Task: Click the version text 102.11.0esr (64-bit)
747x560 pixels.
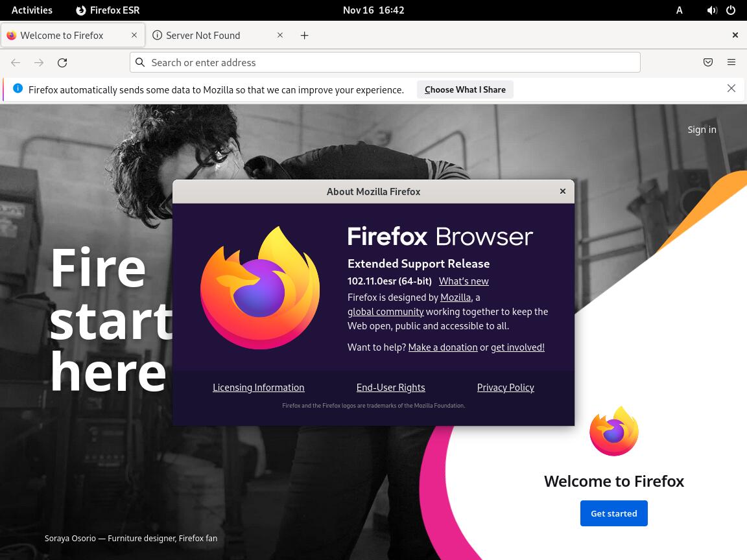Action: click(x=389, y=281)
